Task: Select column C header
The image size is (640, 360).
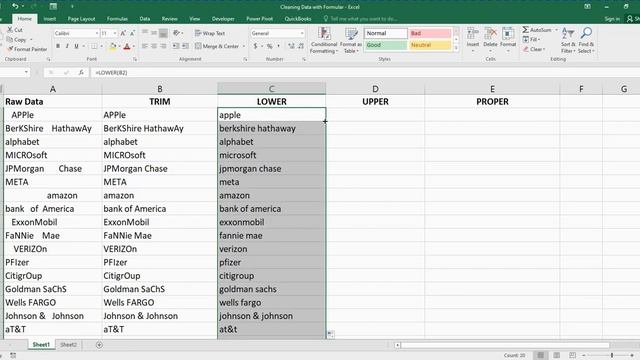Action: 271,89
